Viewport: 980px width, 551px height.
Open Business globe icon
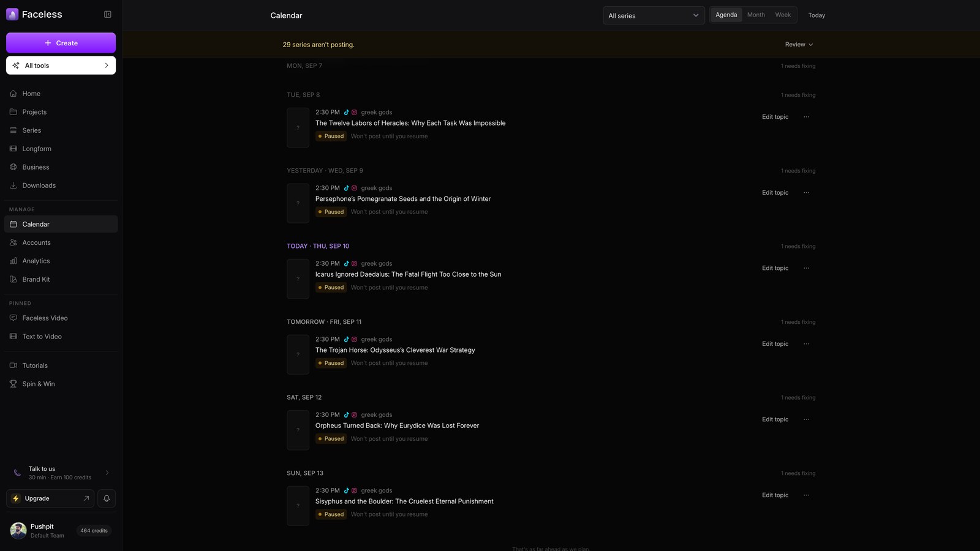pos(13,167)
